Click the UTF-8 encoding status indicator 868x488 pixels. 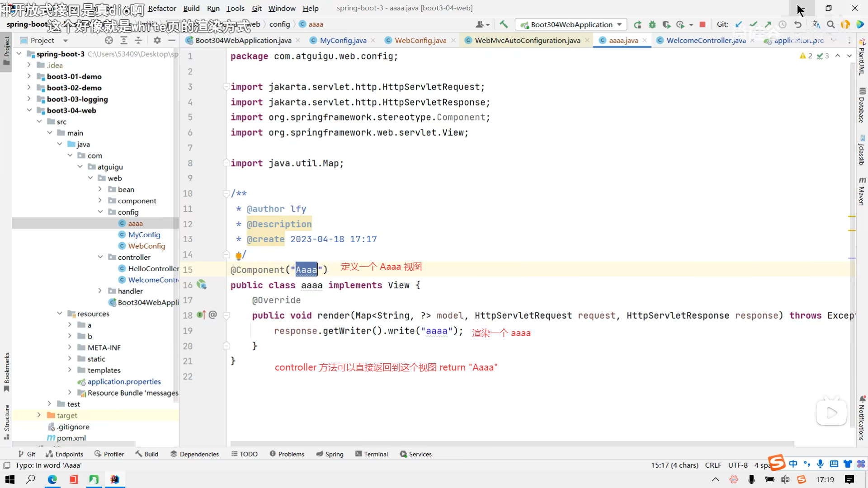(x=738, y=465)
